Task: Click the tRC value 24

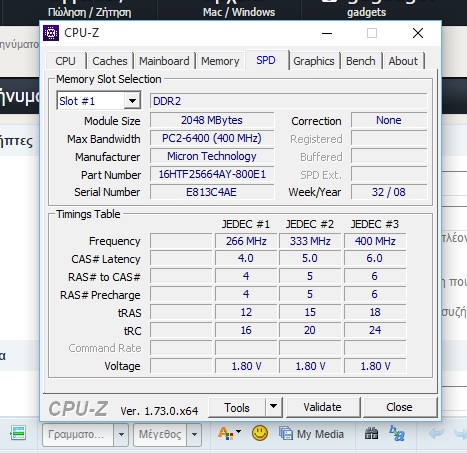Action: click(x=375, y=330)
